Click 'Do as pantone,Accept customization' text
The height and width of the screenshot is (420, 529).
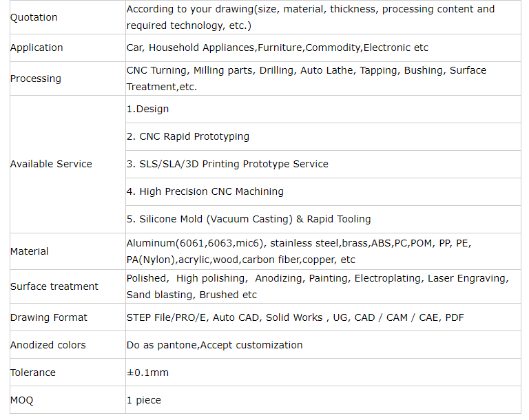click(215, 345)
